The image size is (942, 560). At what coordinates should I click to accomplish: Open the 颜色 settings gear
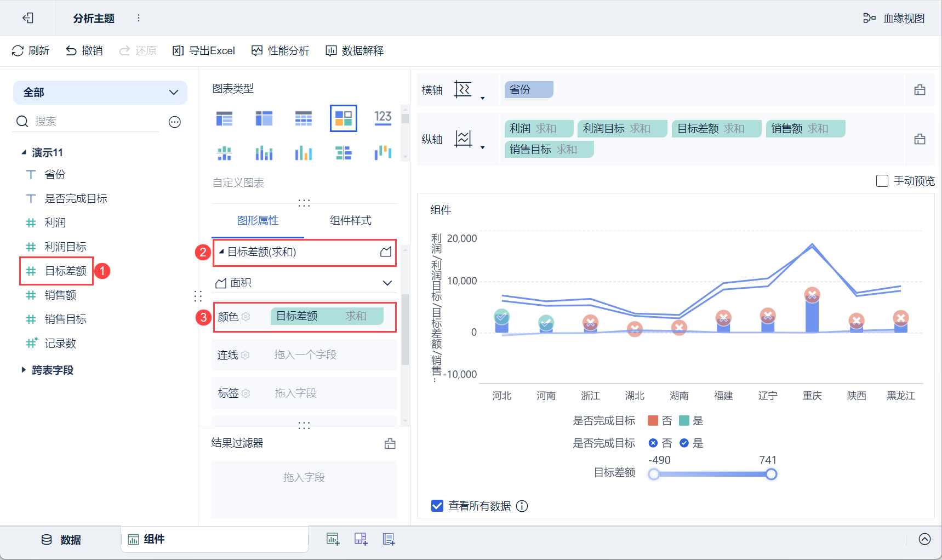coord(246,317)
